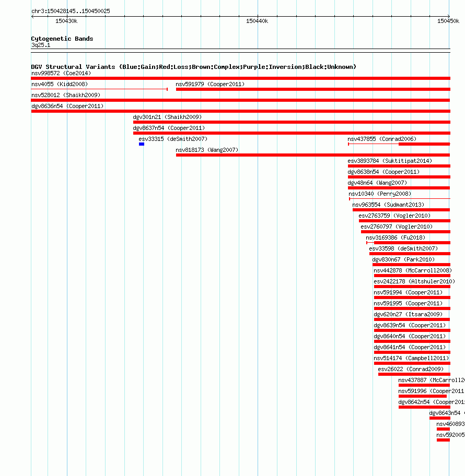The image size is (465, 476).
Task: Open dgv8642n54 Cooper variant label
Action: click(432, 402)
